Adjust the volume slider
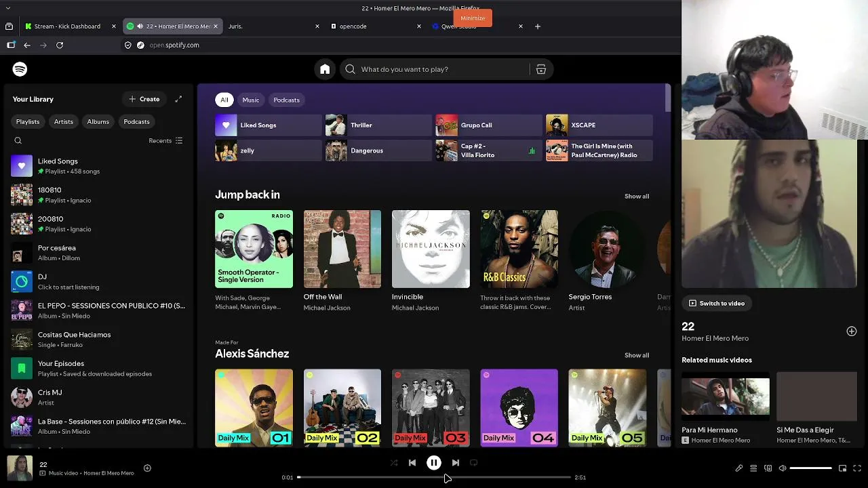Screen dimensions: 868x488 pyautogui.click(x=811, y=468)
